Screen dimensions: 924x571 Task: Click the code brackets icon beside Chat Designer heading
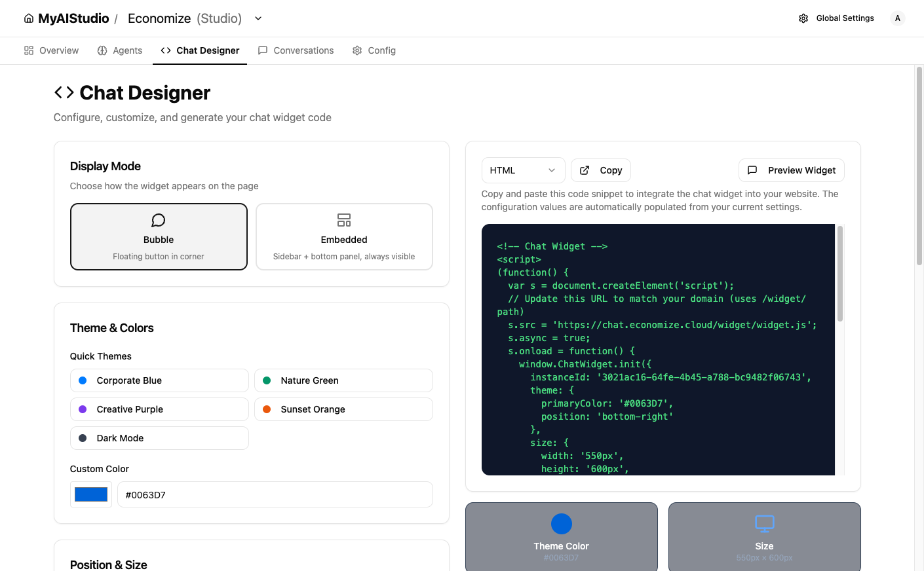(x=64, y=93)
